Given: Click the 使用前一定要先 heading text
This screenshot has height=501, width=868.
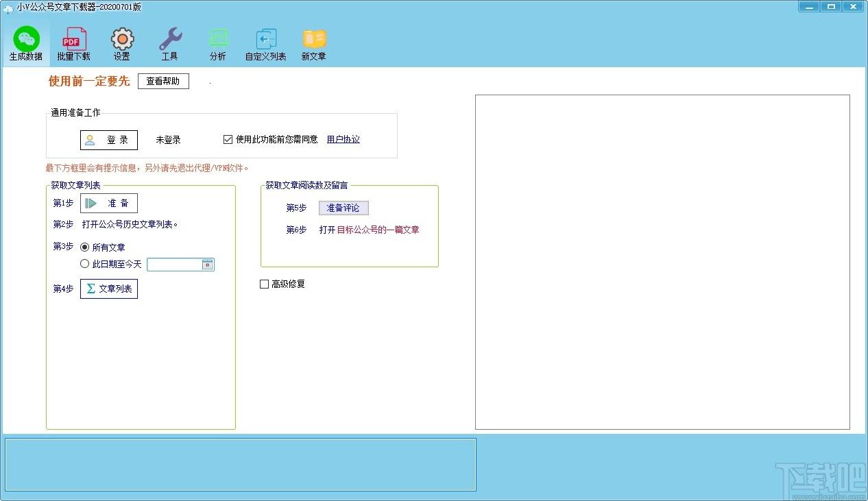Looking at the screenshot, I should (x=88, y=81).
